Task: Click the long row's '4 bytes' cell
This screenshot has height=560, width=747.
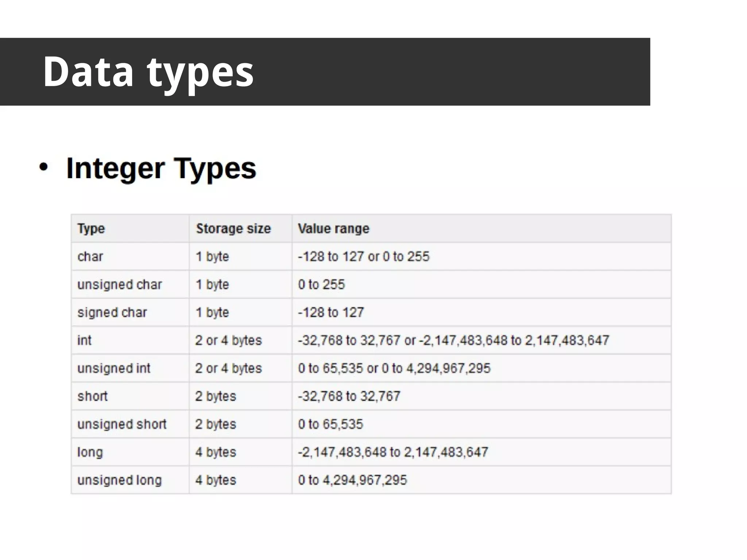Action: [216, 452]
